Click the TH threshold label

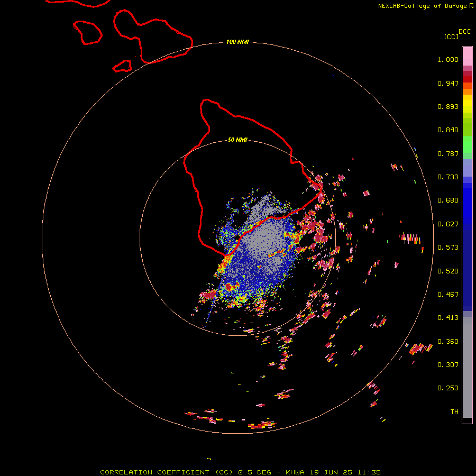click(454, 412)
